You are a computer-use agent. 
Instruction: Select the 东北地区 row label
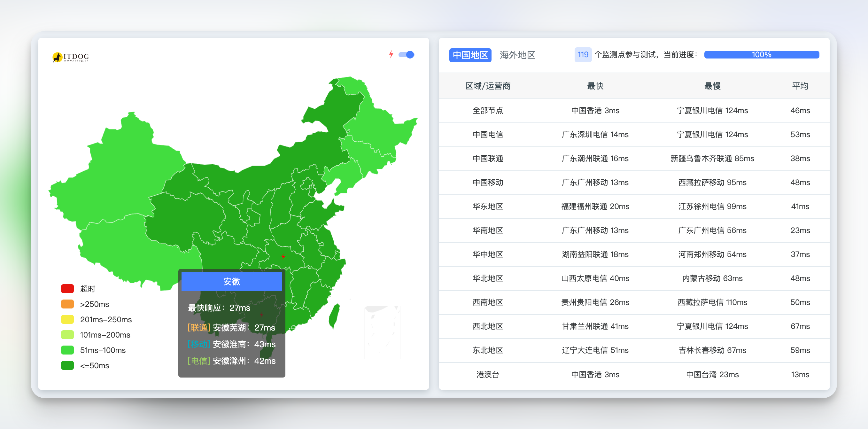[x=488, y=350]
